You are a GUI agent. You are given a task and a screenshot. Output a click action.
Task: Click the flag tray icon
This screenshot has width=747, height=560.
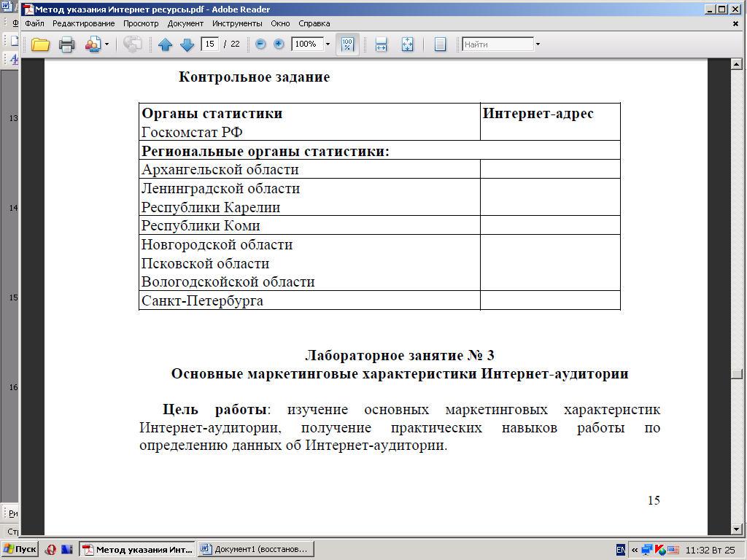(673, 550)
